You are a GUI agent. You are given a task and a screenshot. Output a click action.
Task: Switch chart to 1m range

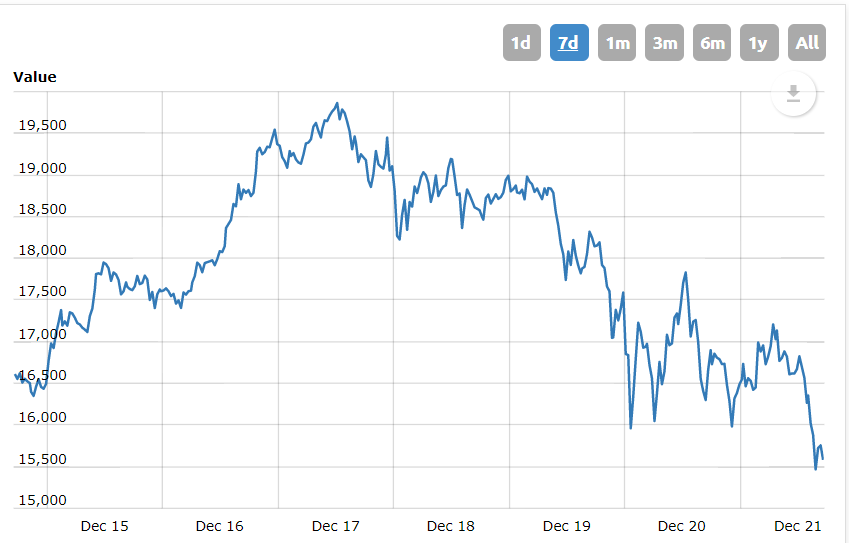[x=617, y=43]
